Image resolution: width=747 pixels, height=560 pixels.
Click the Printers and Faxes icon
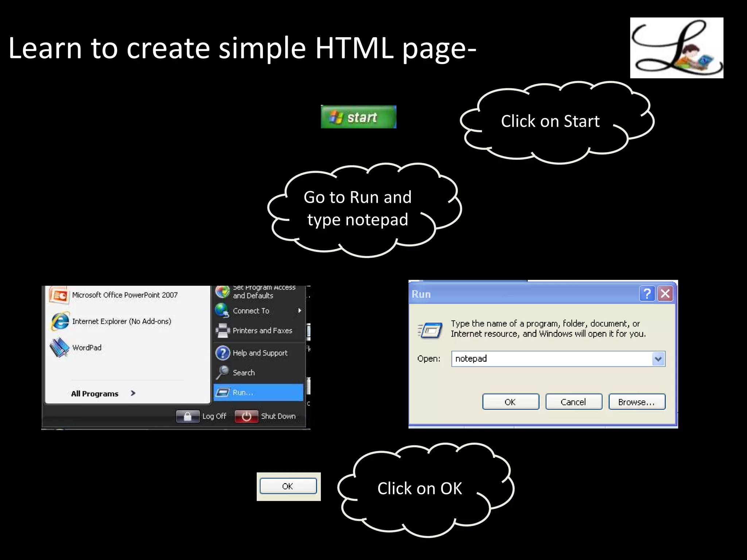coord(222,331)
